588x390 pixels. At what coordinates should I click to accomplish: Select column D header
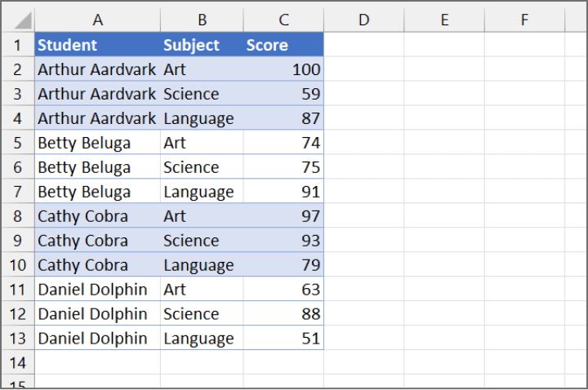363,20
